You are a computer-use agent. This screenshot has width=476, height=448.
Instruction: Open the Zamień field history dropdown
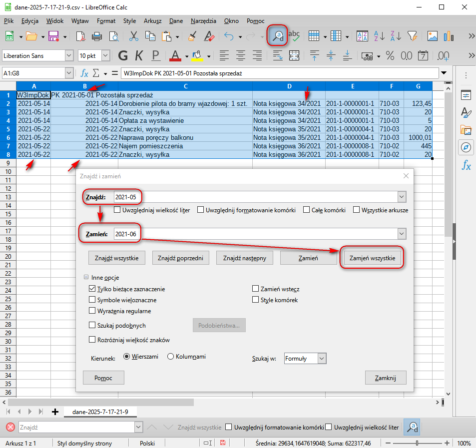pyautogui.click(x=402, y=234)
